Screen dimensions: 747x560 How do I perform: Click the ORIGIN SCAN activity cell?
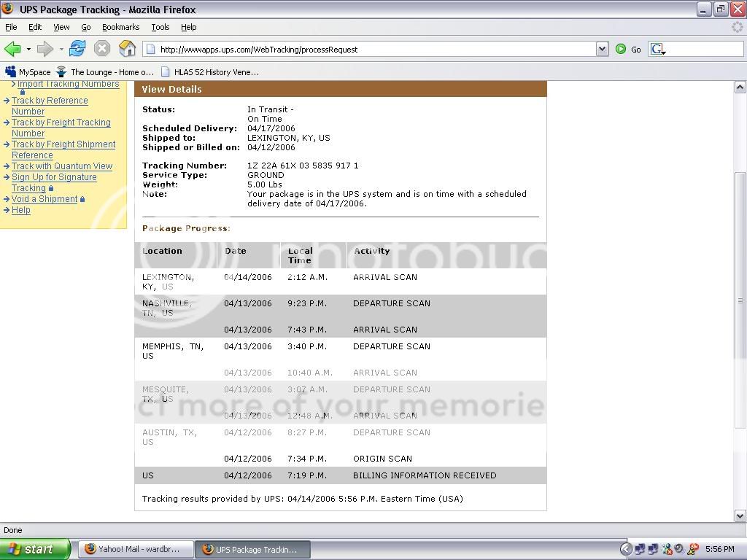pyautogui.click(x=382, y=459)
